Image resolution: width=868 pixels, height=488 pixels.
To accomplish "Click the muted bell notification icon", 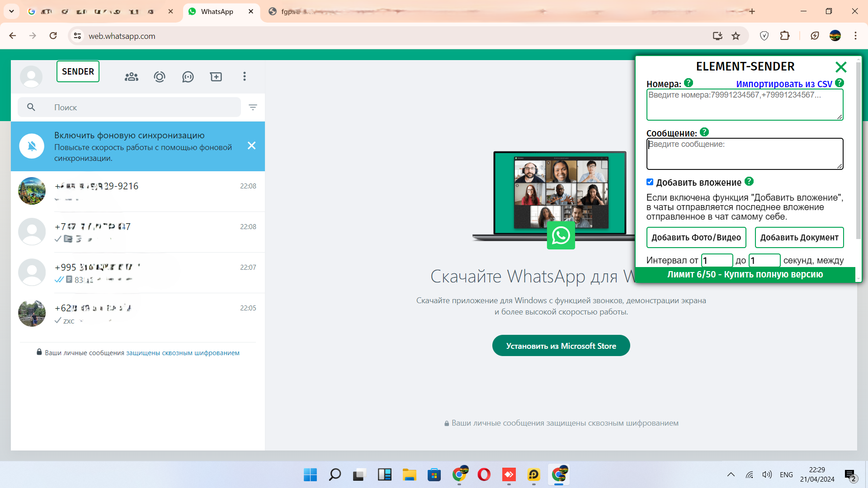I will coord(32,146).
